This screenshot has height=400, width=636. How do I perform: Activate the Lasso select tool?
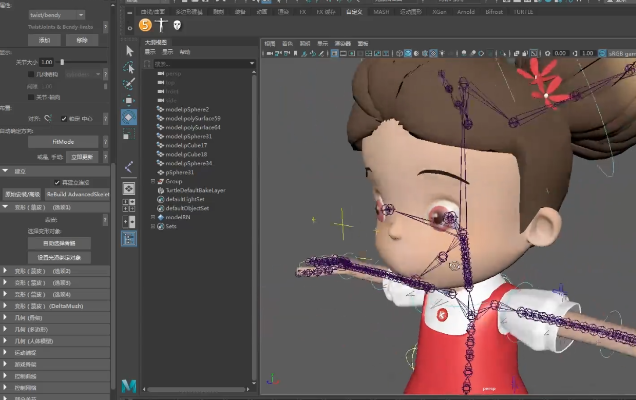coord(130,67)
